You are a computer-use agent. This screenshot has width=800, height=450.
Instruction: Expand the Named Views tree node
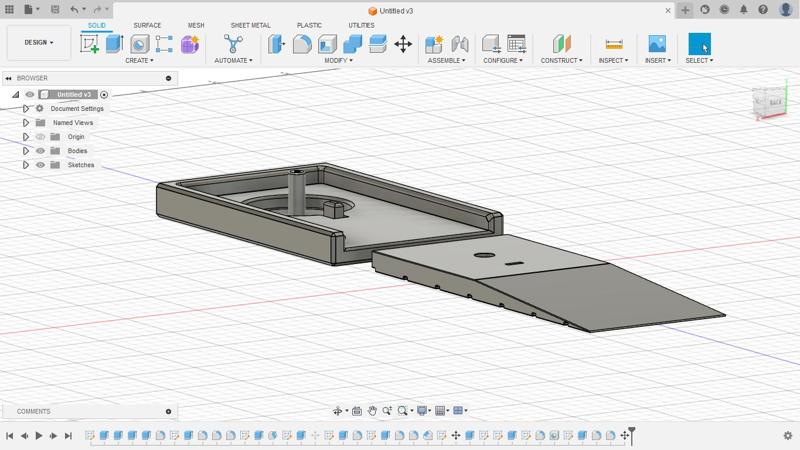pyautogui.click(x=27, y=123)
